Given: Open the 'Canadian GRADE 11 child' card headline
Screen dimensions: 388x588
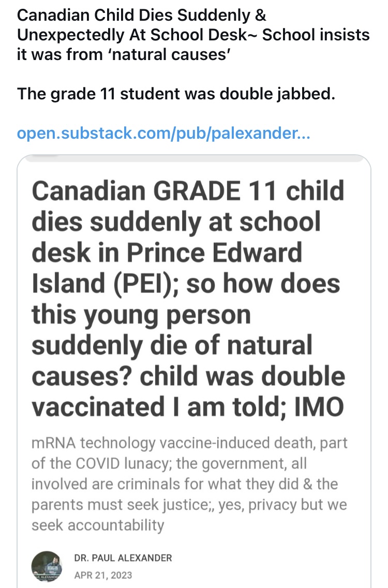Looking at the screenshot, I should tap(188, 190).
